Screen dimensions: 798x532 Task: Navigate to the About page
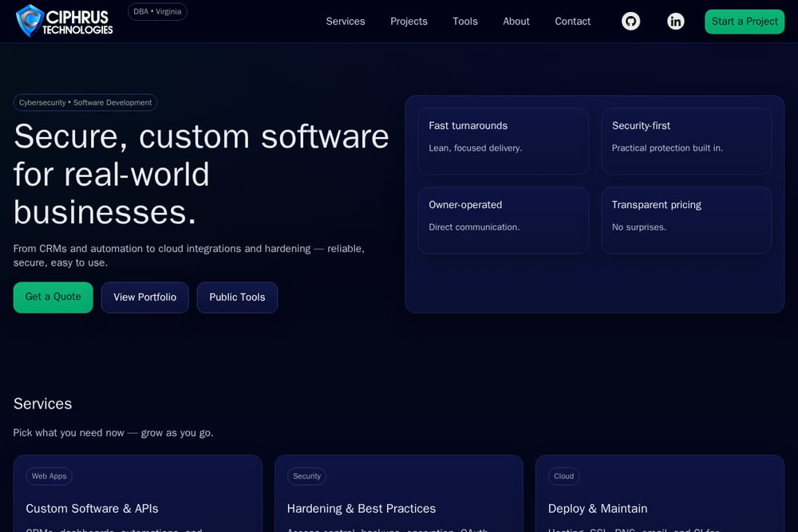click(516, 22)
